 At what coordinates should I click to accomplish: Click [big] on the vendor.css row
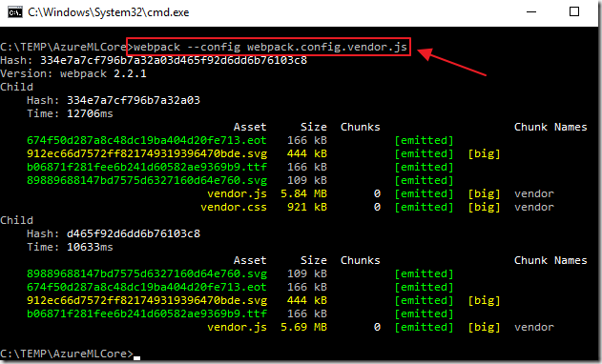484,207
